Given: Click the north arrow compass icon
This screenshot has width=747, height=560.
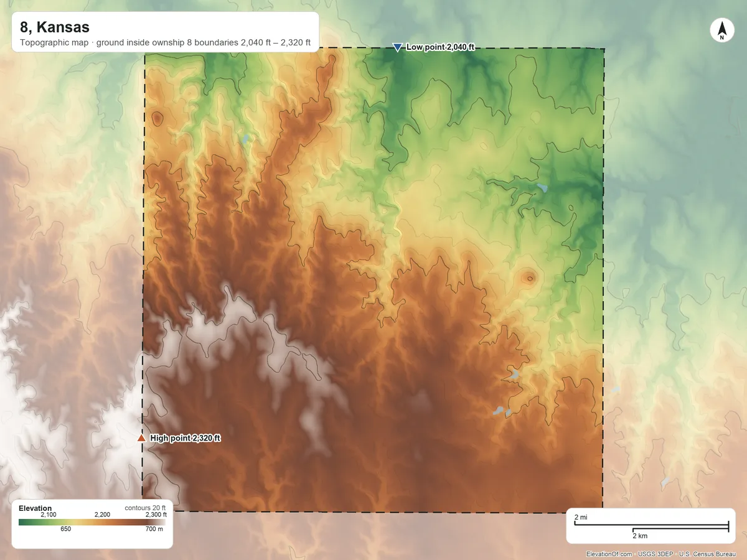Looking at the screenshot, I should 721,30.
